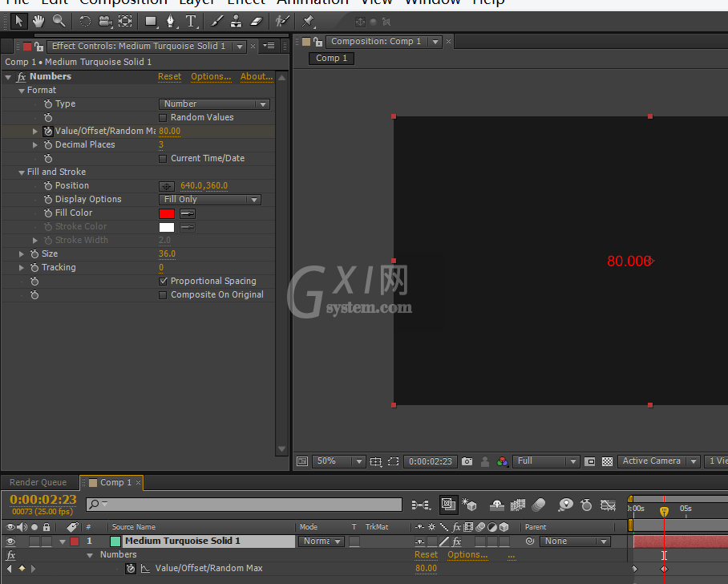Enable Motion Blur for timeline layers

(538, 505)
